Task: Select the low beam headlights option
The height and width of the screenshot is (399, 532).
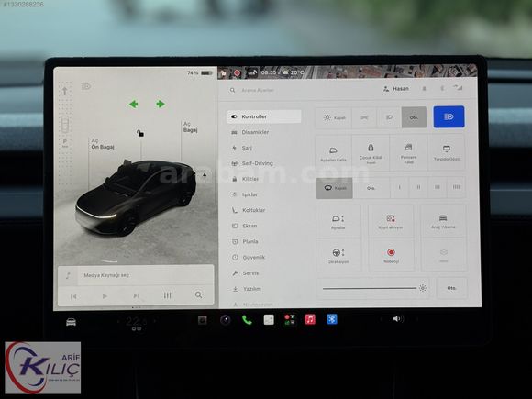Action: pos(389,117)
